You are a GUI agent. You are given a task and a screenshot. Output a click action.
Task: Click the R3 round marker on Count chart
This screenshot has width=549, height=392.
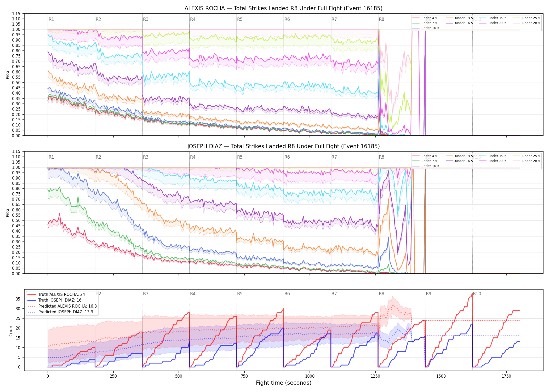point(146,294)
